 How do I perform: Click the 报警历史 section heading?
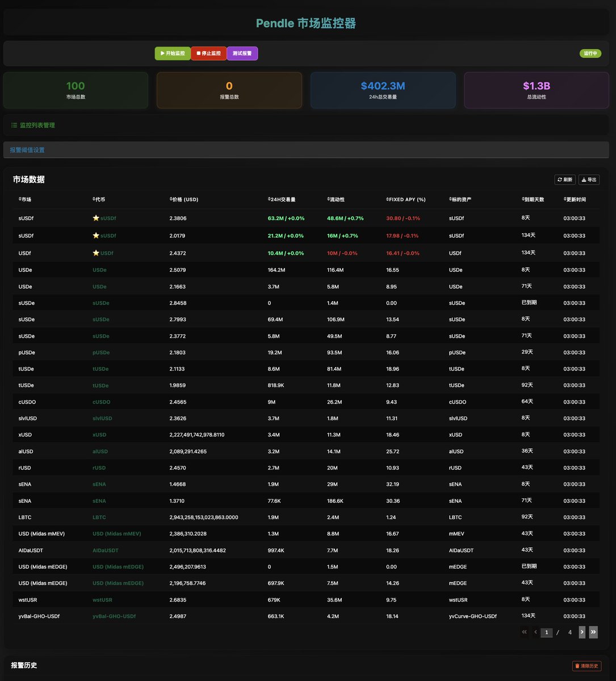click(24, 665)
